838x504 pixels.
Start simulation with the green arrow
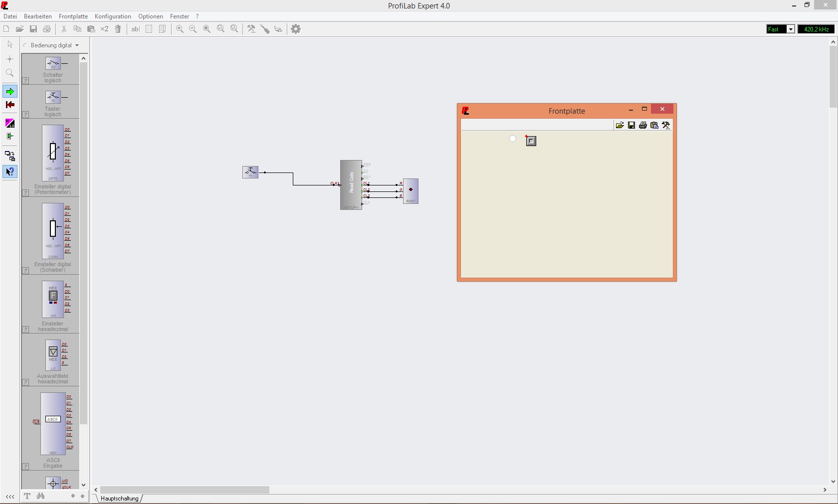(x=10, y=92)
